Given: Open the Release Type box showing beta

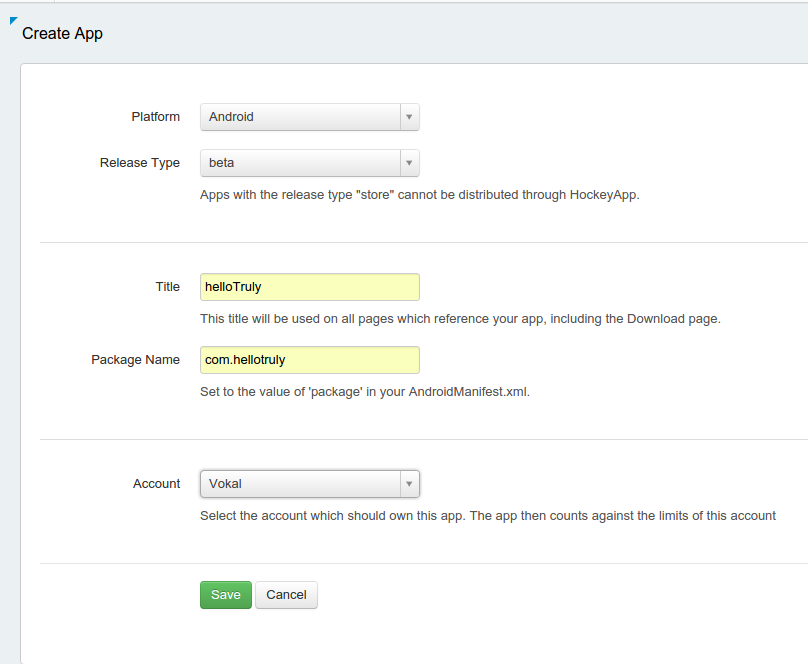Looking at the screenshot, I should point(310,163).
